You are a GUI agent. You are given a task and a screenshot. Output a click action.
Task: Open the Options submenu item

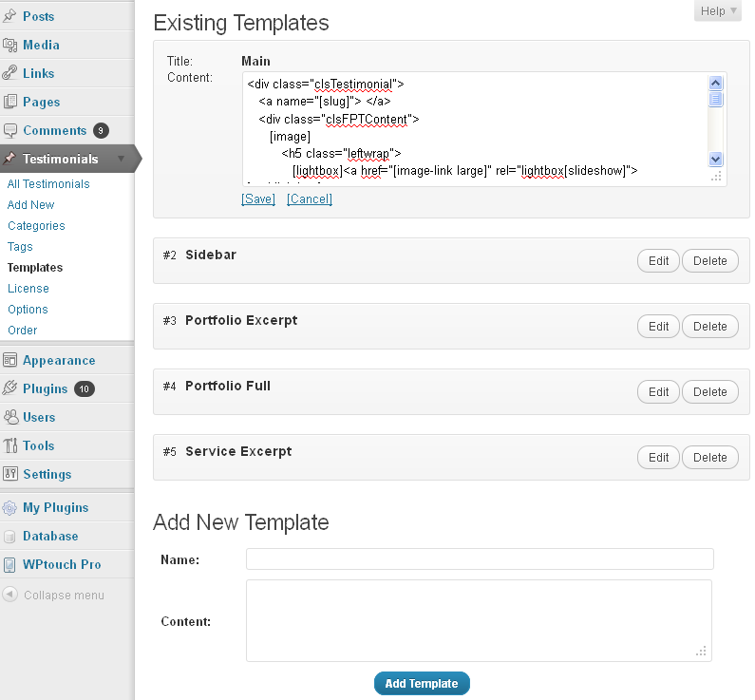click(28, 309)
